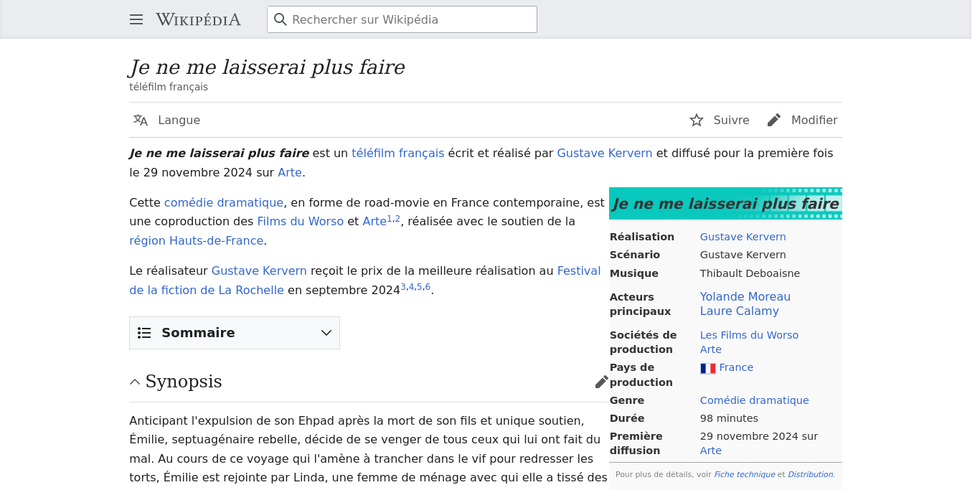Focus the Rechercher sur Wikipédia search field

click(402, 19)
